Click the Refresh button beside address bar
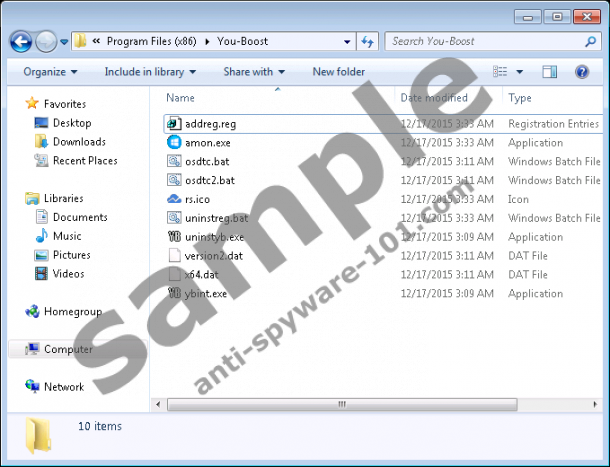 (367, 41)
